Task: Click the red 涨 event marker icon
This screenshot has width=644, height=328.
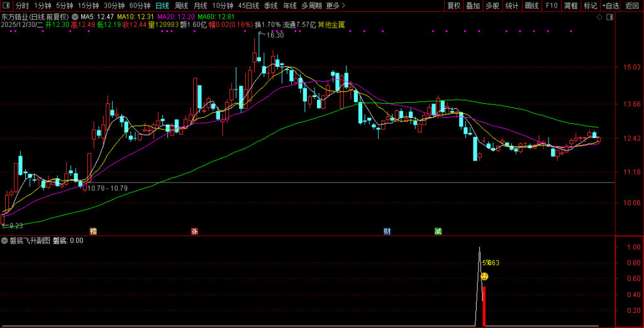Action: tap(194, 231)
